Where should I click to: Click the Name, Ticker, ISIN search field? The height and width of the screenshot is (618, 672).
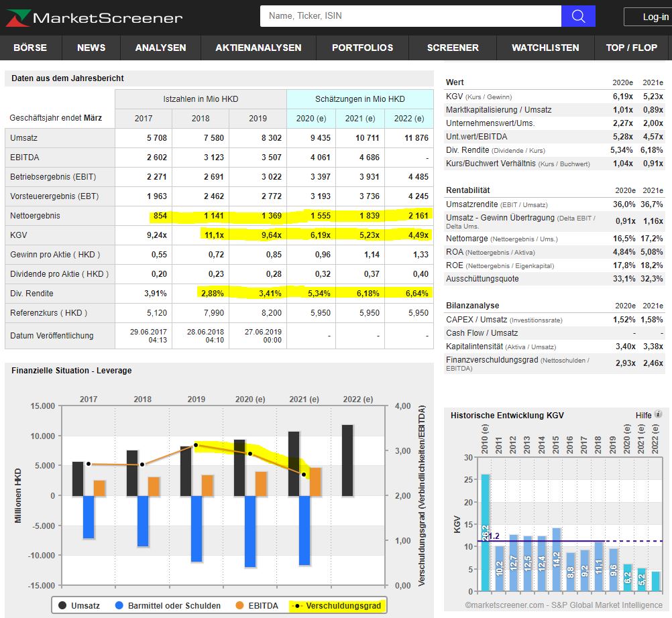pos(410,16)
